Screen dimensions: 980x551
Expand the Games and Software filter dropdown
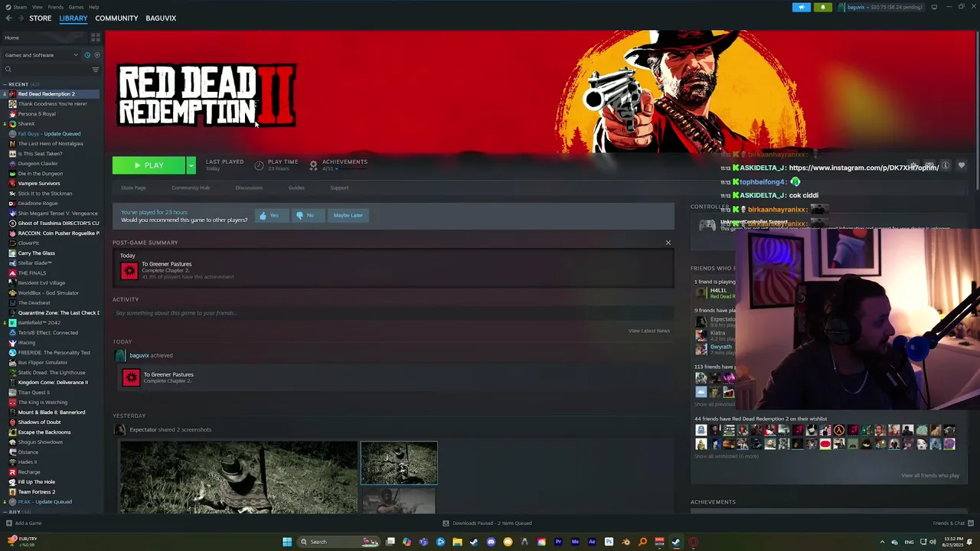pos(41,55)
